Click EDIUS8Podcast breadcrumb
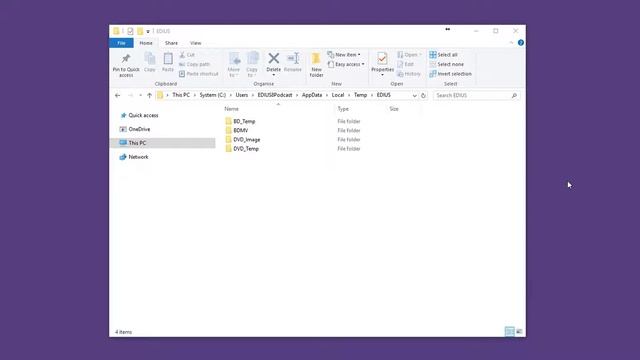Viewport: 640px width, 360px height. (275, 95)
